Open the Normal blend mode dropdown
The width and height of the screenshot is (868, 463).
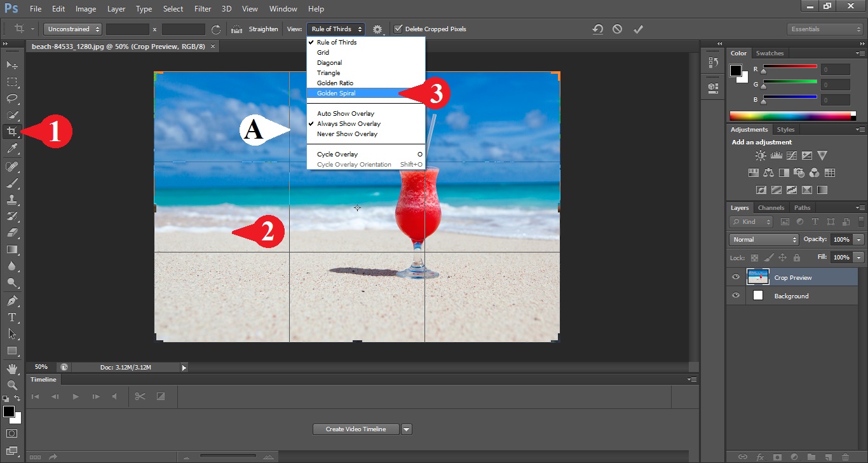763,239
